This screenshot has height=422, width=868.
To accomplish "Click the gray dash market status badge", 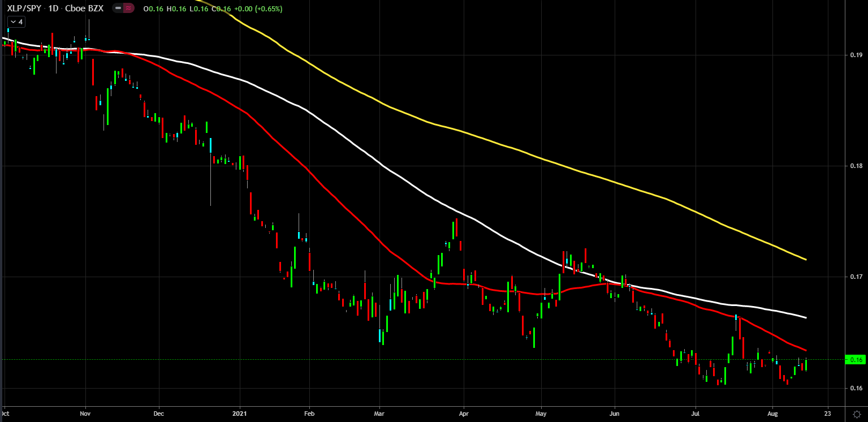I will click(x=119, y=8).
